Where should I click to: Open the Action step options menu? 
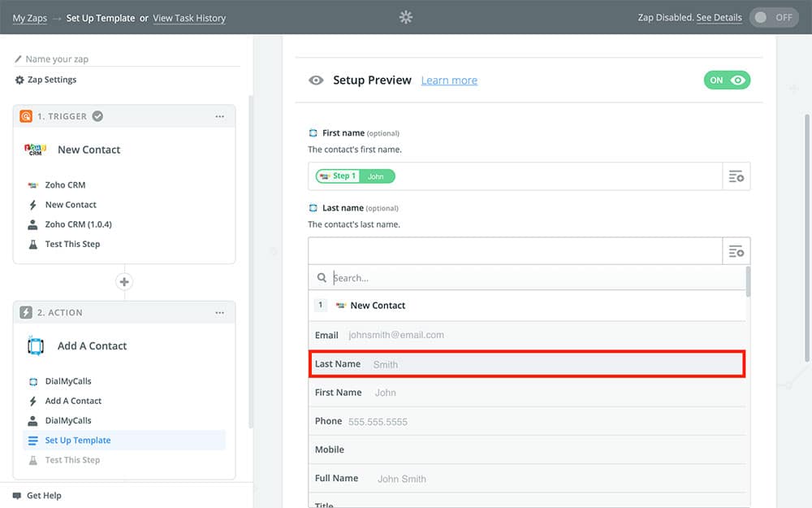tap(220, 313)
